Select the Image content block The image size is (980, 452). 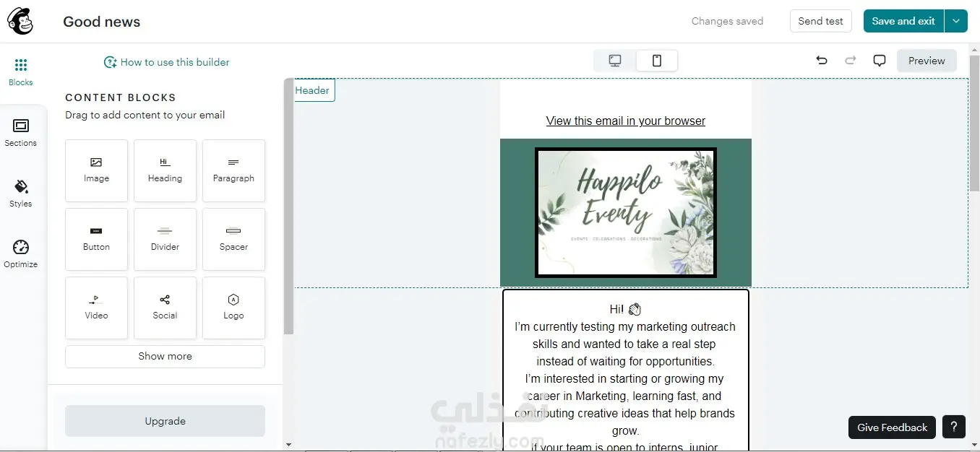(96, 170)
